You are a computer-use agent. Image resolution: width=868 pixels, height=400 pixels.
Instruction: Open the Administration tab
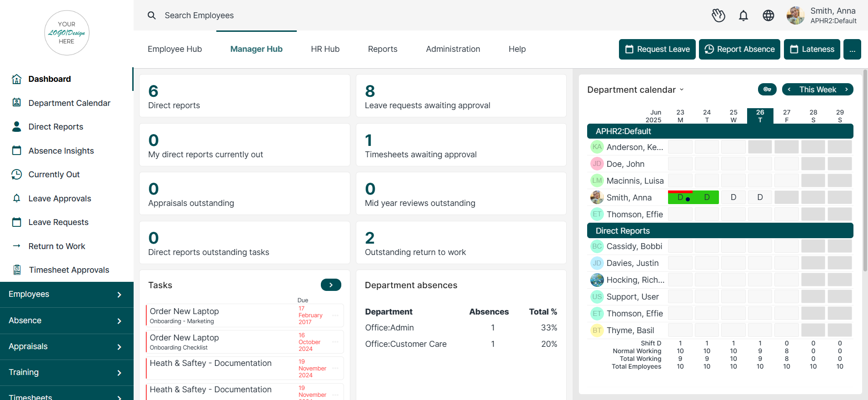[453, 49]
